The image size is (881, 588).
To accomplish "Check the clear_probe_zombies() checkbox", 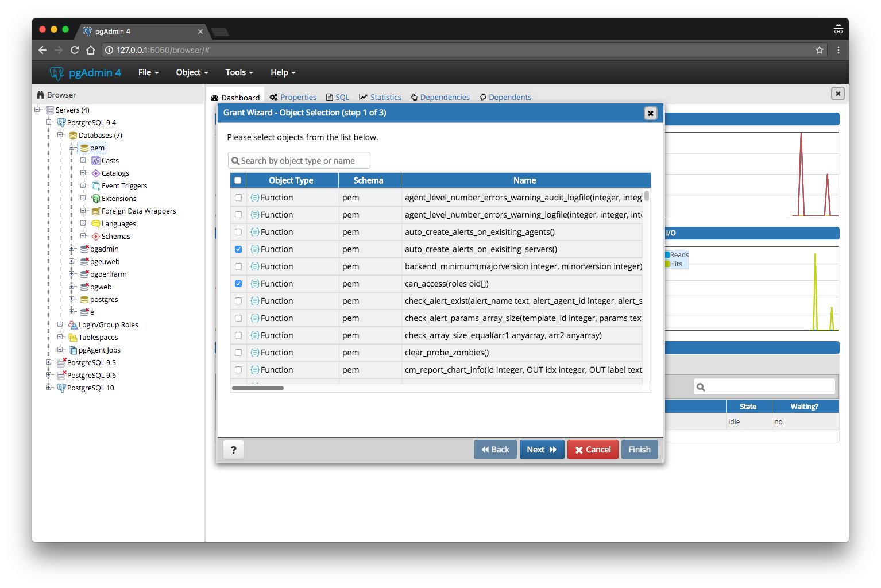I will click(238, 353).
